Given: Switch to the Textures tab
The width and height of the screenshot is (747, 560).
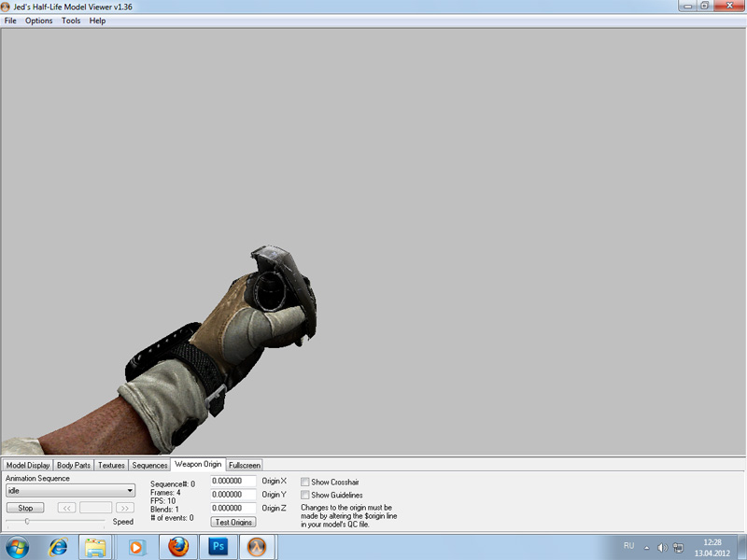Looking at the screenshot, I should point(111,465).
